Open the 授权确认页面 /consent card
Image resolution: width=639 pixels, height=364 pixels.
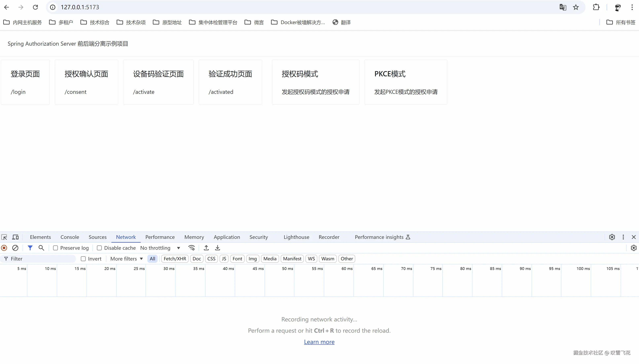click(x=86, y=82)
